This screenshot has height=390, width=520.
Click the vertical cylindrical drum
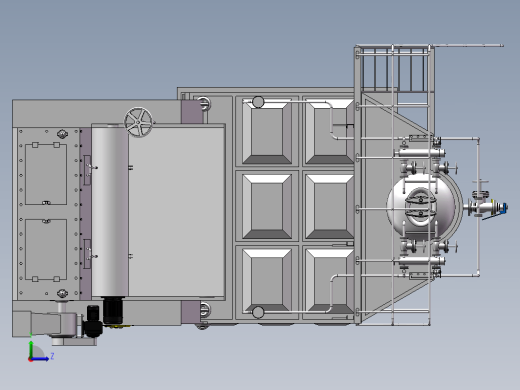(x=110, y=210)
